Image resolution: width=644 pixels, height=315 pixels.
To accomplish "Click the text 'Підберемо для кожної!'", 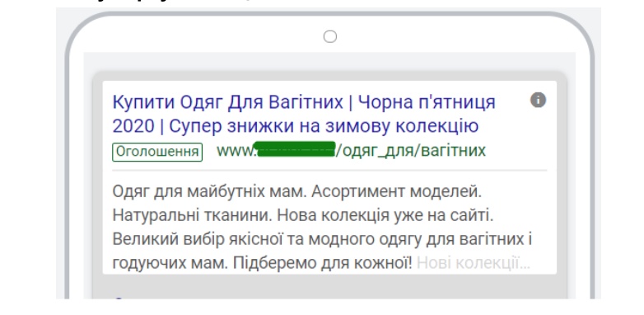I will [322, 263].
